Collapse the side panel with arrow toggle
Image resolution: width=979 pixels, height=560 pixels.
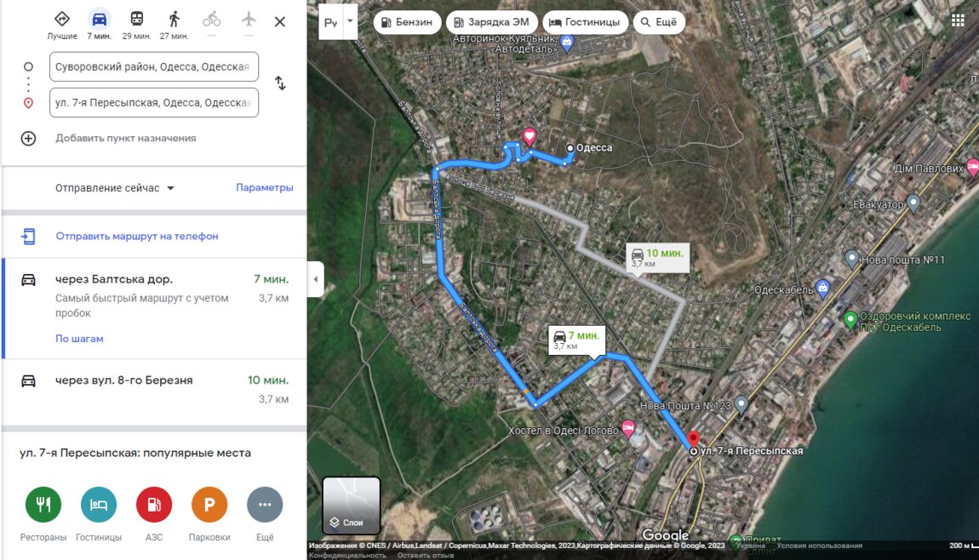315,279
